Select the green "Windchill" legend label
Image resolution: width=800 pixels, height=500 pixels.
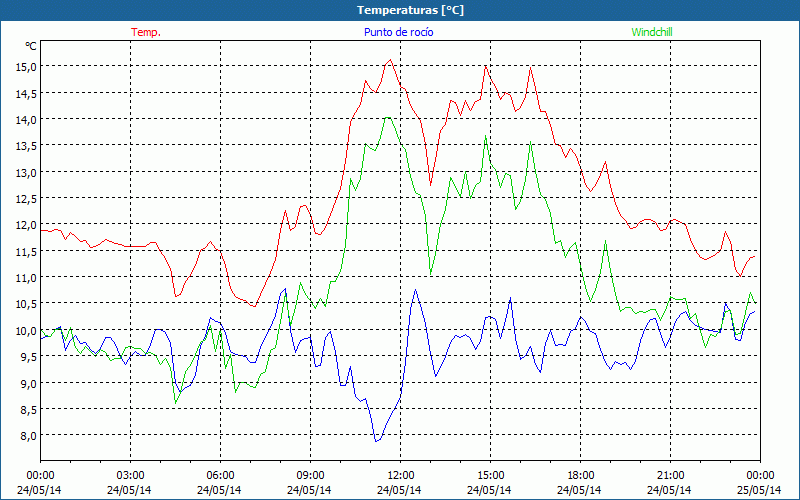click(652, 32)
